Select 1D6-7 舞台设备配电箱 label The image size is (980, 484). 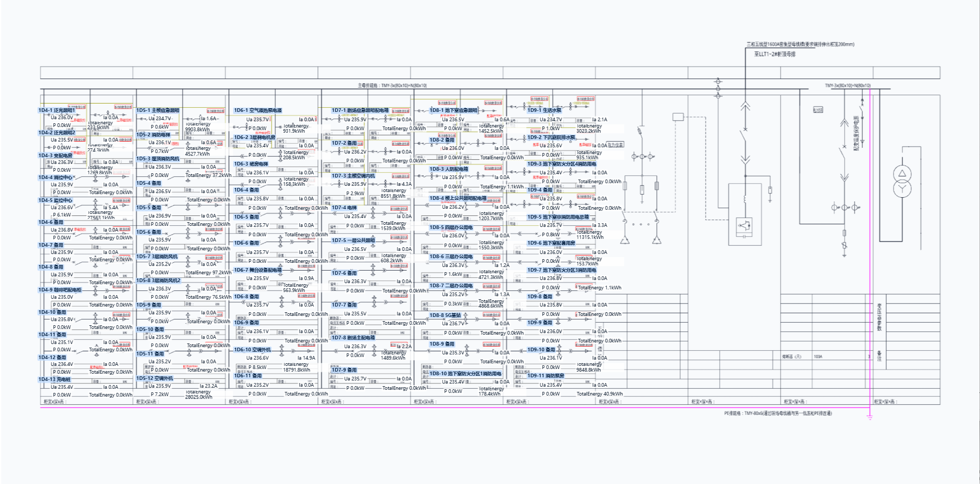tap(258, 270)
